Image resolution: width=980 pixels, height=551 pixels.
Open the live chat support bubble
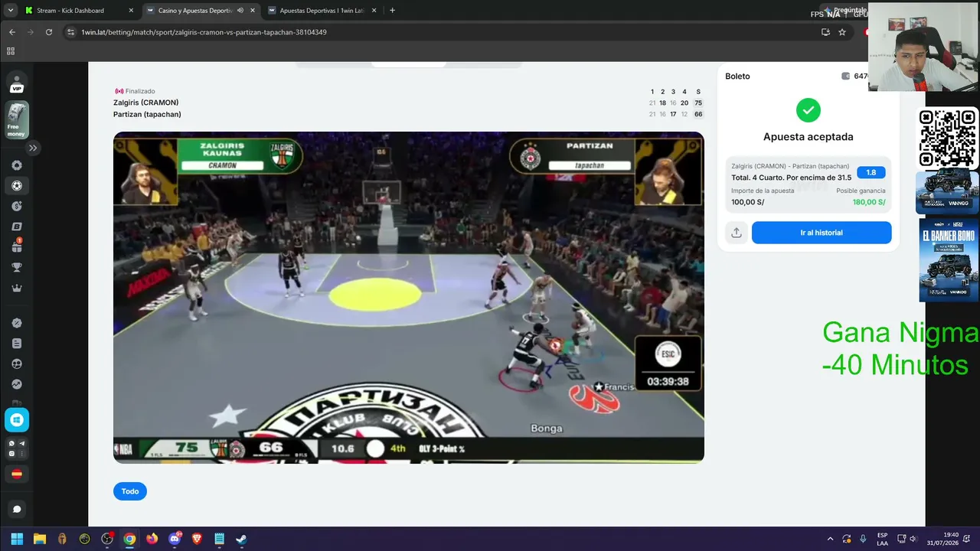(x=17, y=509)
